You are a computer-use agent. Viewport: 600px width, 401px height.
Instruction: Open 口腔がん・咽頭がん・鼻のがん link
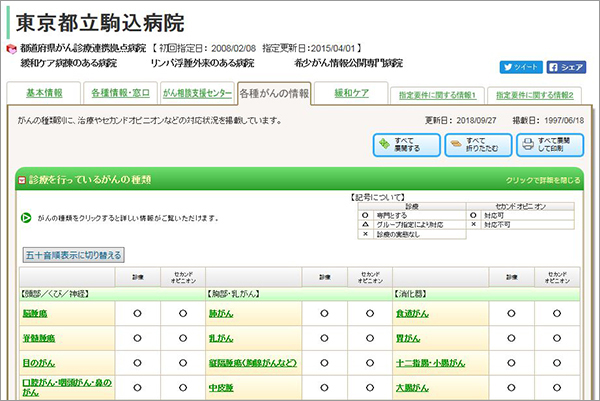coord(67,387)
